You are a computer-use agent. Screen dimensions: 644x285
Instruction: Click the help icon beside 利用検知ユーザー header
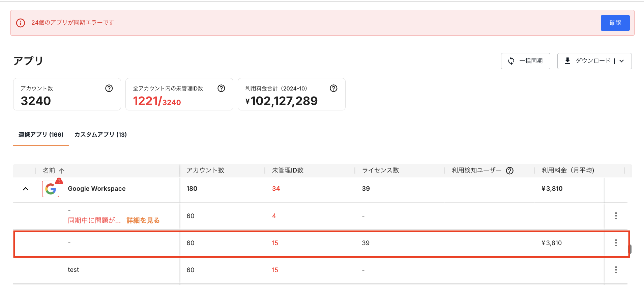pyautogui.click(x=510, y=171)
